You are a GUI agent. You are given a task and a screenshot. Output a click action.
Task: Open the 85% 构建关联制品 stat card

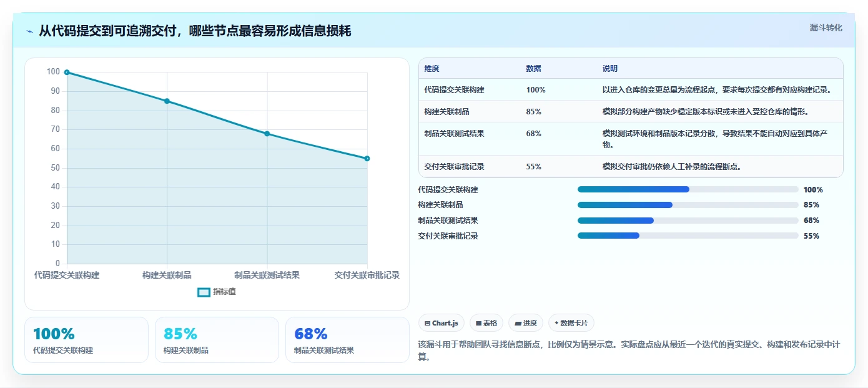[217, 340]
